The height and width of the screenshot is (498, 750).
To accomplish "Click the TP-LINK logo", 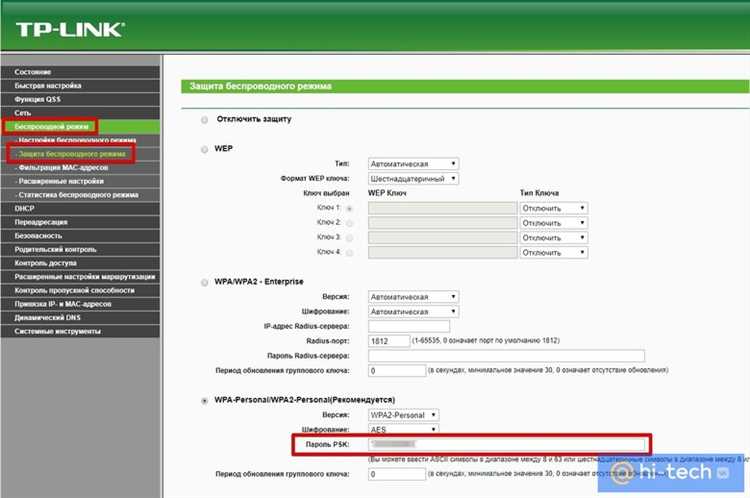I will 70,30.
